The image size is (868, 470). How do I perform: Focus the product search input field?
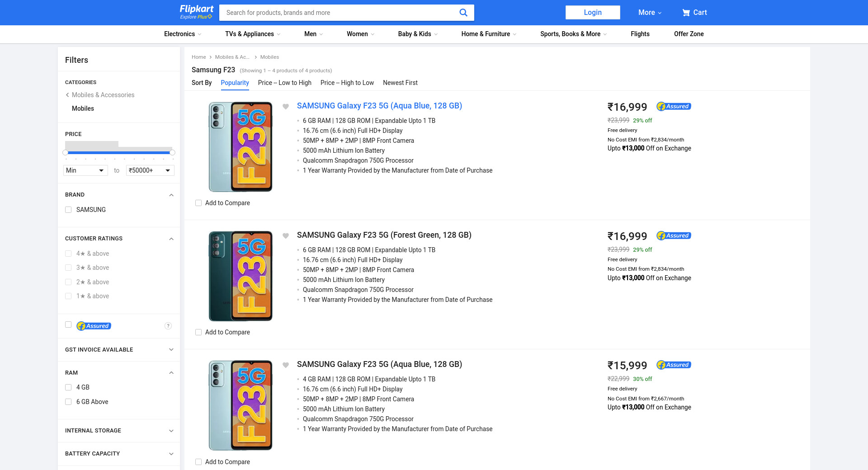339,13
